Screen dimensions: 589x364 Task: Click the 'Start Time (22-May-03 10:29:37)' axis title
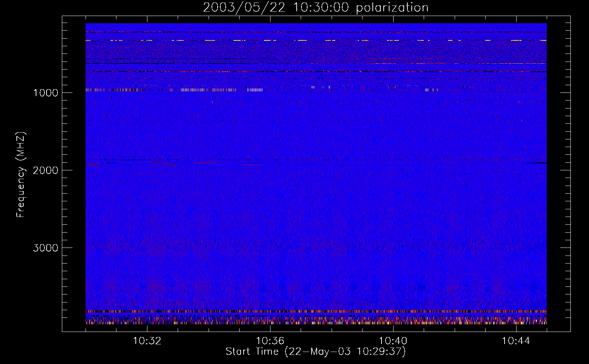(316, 352)
